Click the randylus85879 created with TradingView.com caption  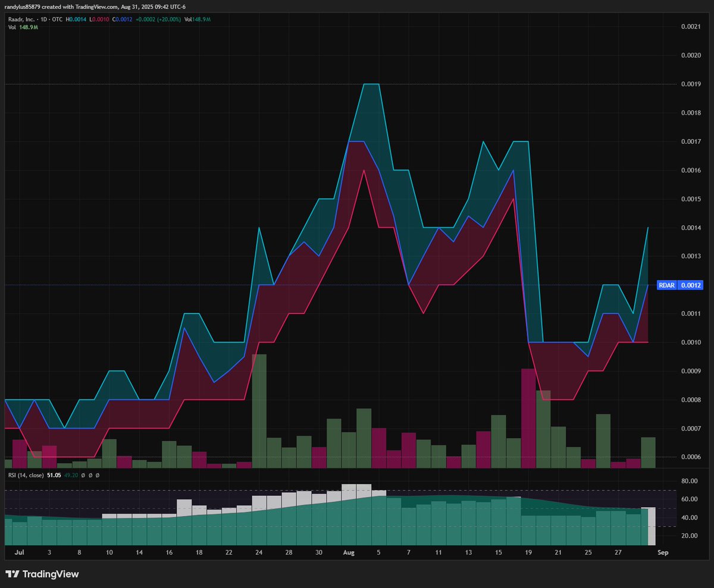point(95,7)
